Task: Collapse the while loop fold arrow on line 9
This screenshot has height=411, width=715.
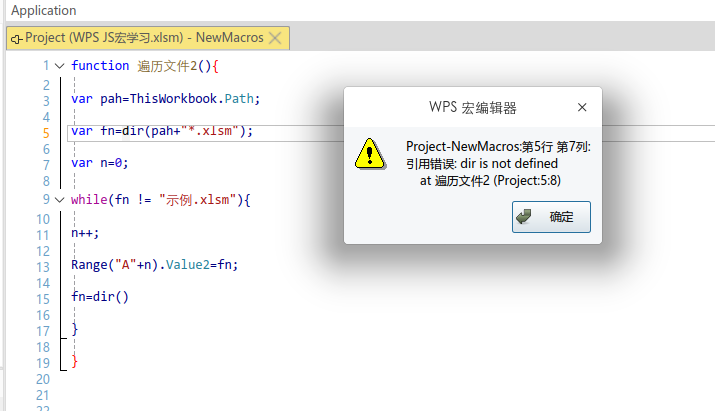Action: pyautogui.click(x=60, y=200)
